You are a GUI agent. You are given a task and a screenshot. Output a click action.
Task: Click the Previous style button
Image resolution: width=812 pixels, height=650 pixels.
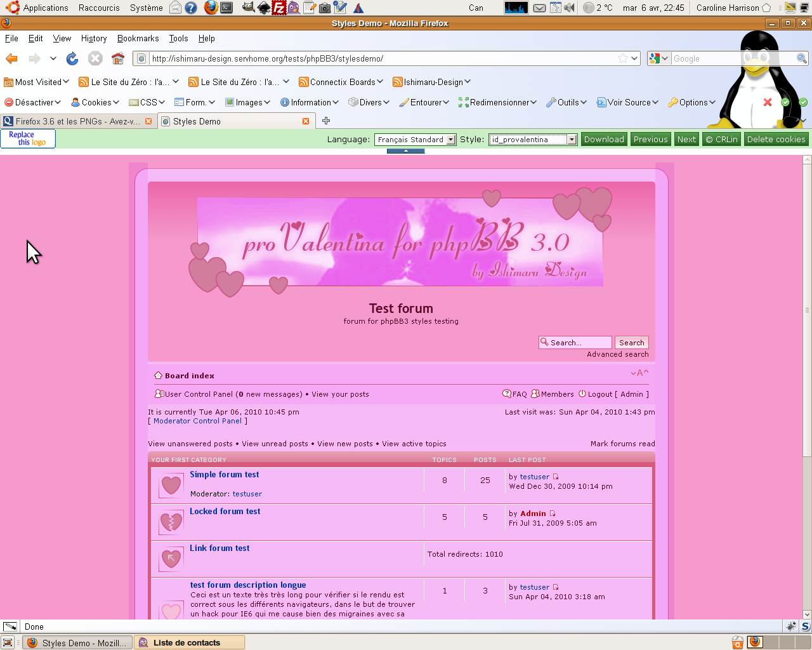[650, 140]
